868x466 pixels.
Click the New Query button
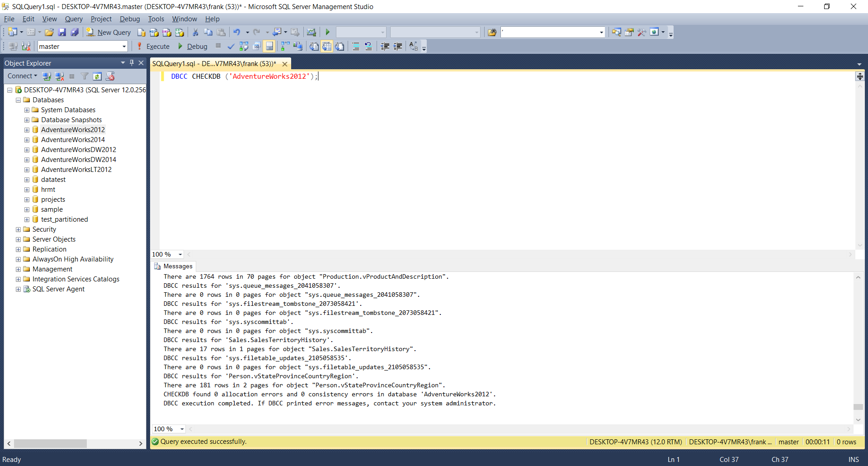pyautogui.click(x=108, y=32)
